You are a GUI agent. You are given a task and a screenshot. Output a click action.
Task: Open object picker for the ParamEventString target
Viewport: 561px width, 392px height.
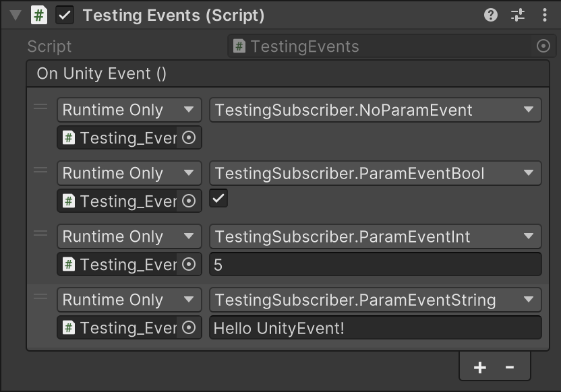pos(189,328)
